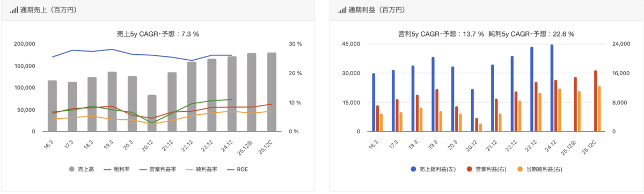The height and width of the screenshot is (194, 644).
Task: Click the gray 売上高 legend marker
Action: click(x=72, y=169)
